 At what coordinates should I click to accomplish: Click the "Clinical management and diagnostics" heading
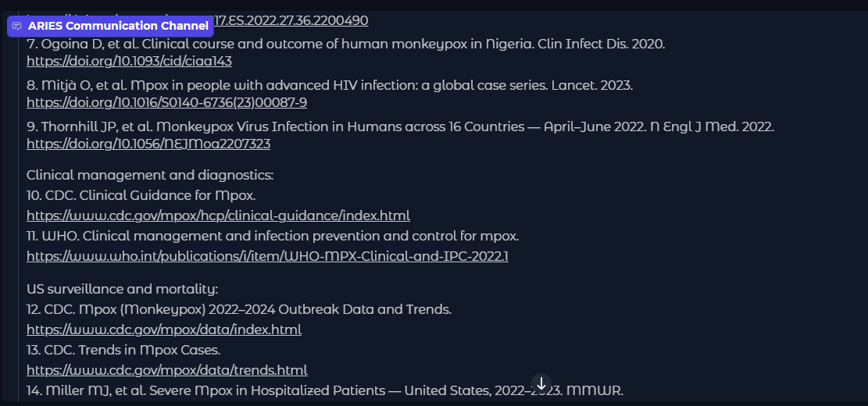tap(150, 175)
